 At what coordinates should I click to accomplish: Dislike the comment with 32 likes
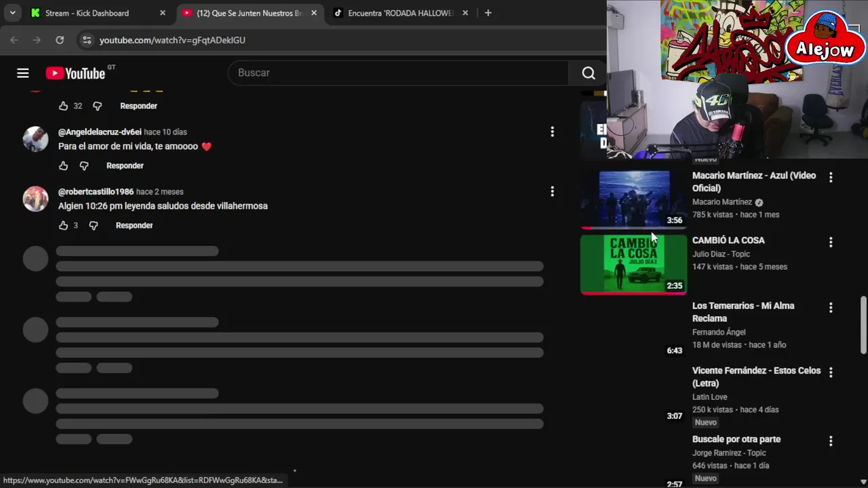[x=97, y=106]
